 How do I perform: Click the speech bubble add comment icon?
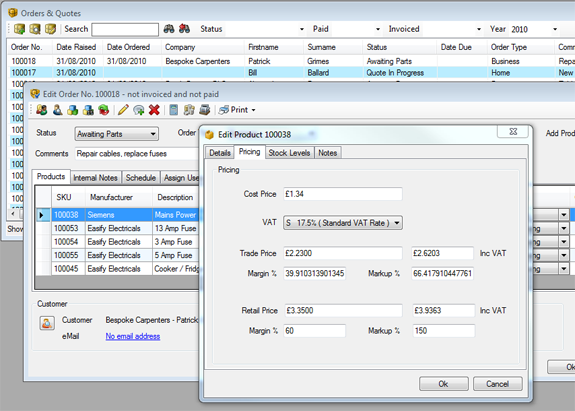[139, 110]
